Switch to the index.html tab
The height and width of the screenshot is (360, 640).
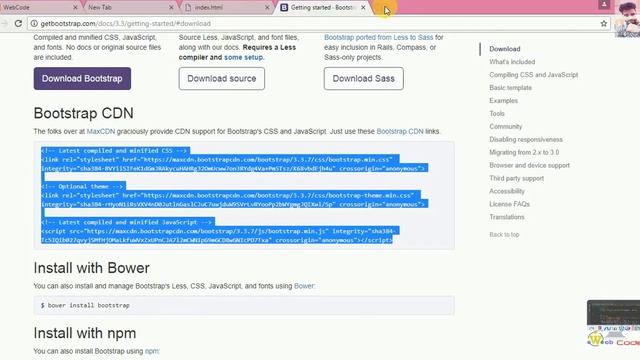(x=227, y=7)
